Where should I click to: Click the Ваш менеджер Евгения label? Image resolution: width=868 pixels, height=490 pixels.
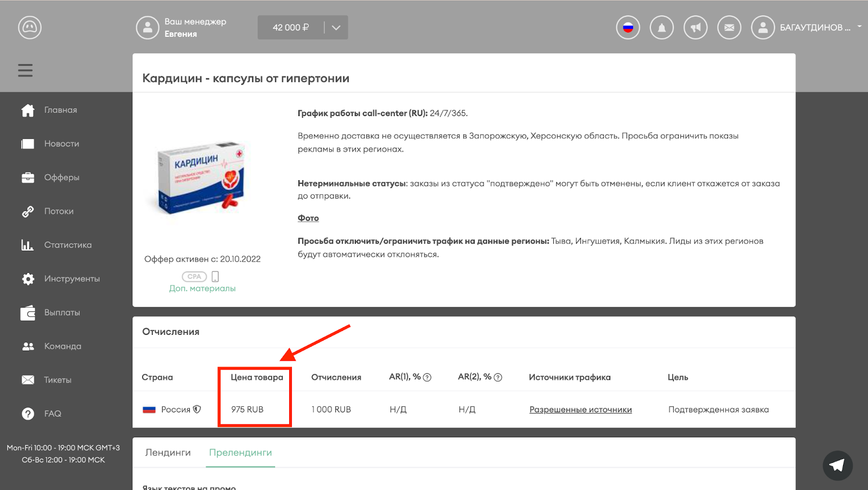click(x=195, y=28)
